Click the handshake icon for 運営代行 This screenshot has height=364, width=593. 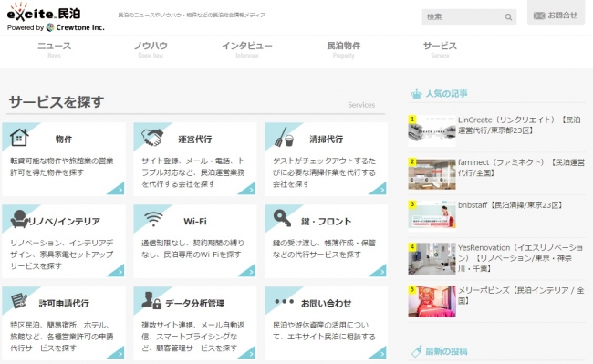point(152,137)
